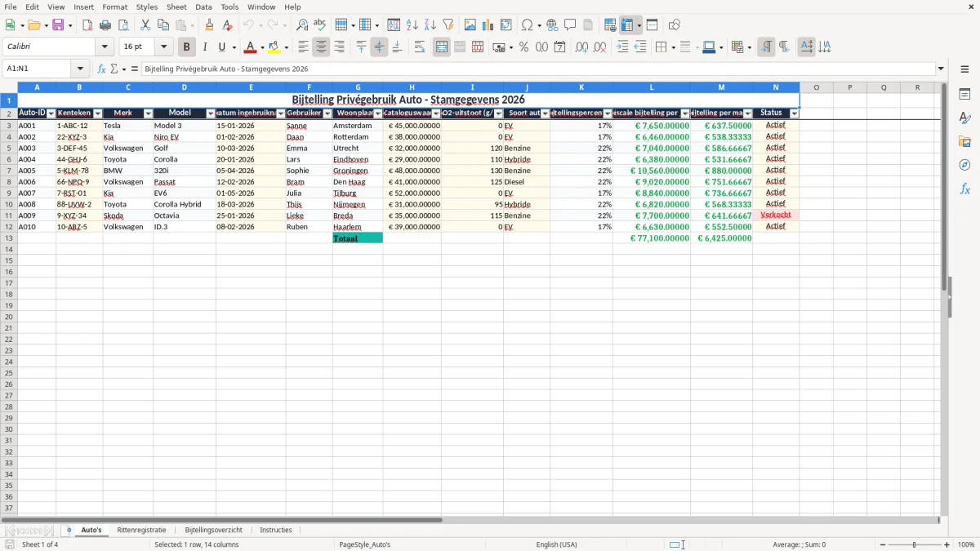980x551 pixels.
Task: Switch to Bijtellingsoverzicht sheet tab
Action: 212,530
